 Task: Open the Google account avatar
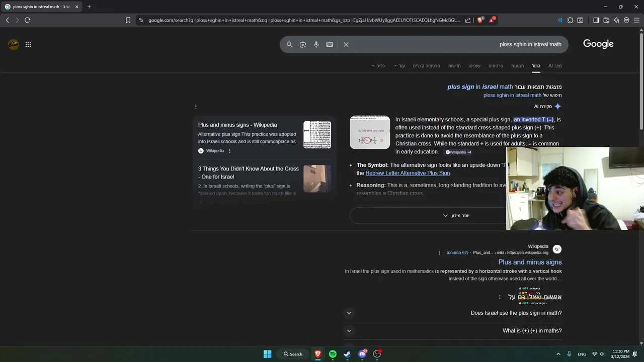[x=13, y=44]
